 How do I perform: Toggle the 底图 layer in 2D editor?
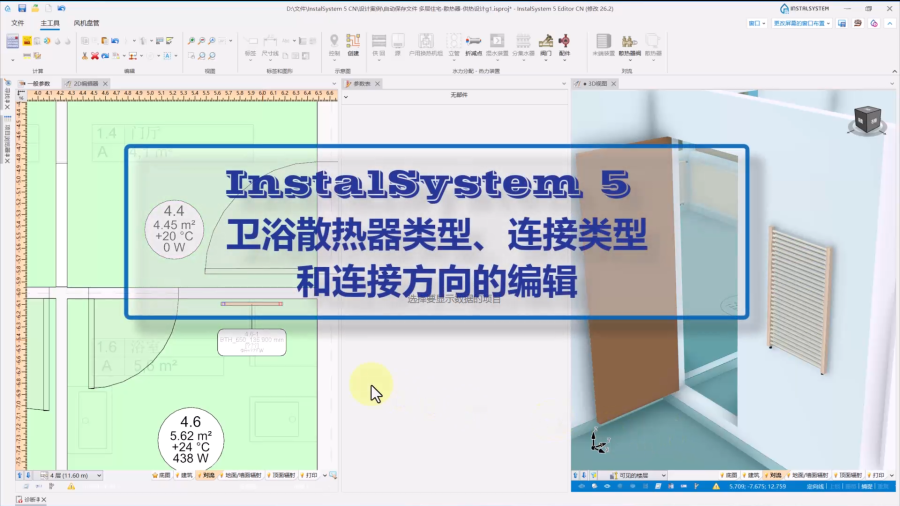click(x=161, y=476)
